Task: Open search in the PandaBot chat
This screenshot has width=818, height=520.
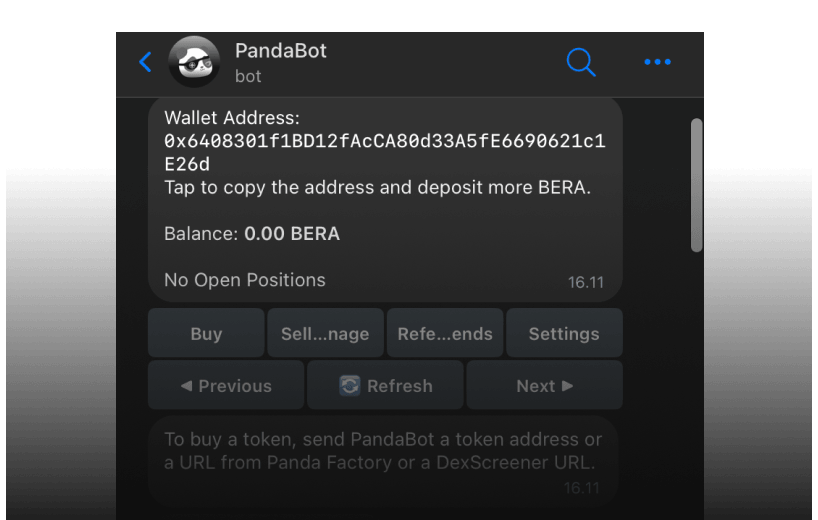Action: (580, 62)
